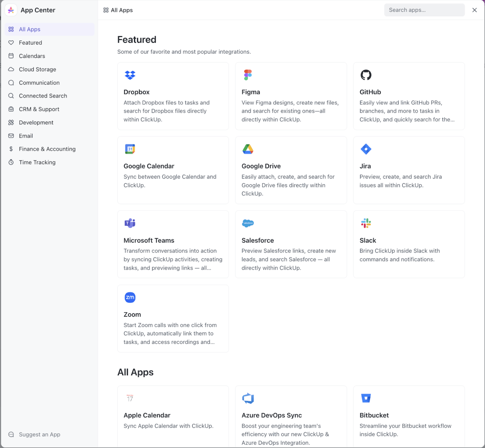Select the Slack logo icon

pos(366,223)
